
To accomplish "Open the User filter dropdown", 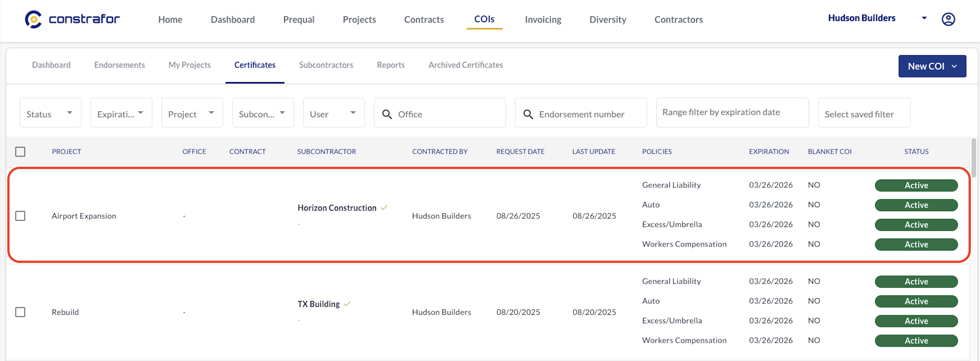I will 334,113.
